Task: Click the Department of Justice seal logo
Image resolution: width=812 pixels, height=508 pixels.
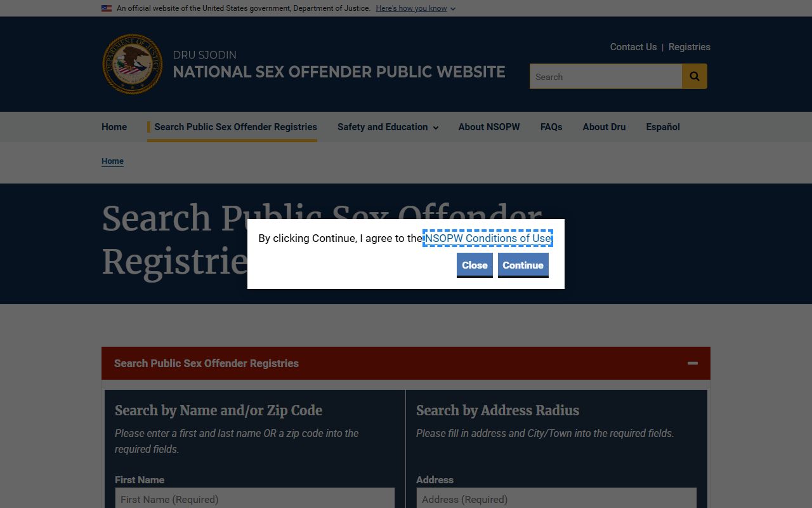Action: [133, 64]
